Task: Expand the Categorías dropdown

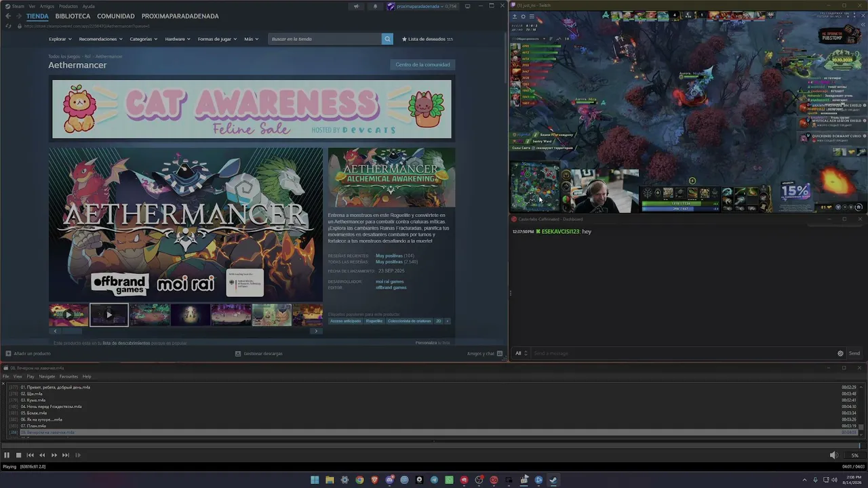Action: coord(143,39)
